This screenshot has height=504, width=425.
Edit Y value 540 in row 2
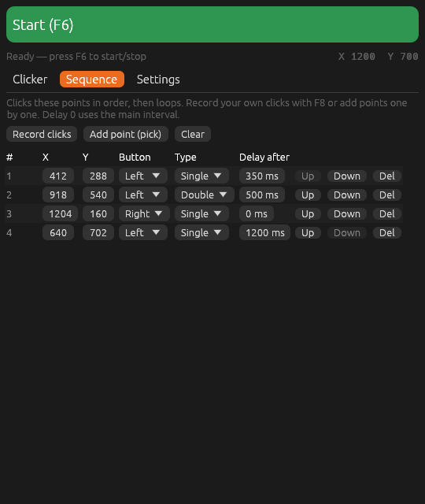coord(98,195)
